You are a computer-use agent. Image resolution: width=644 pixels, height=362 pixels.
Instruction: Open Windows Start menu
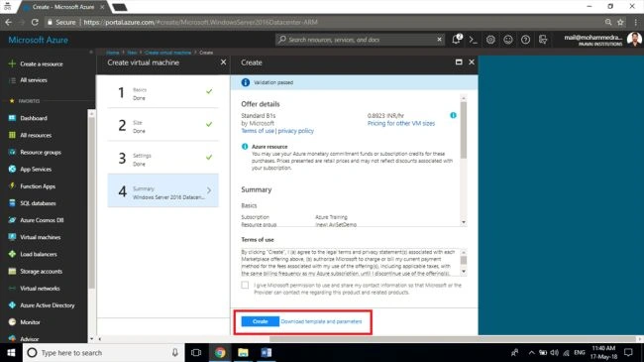(x=11, y=352)
